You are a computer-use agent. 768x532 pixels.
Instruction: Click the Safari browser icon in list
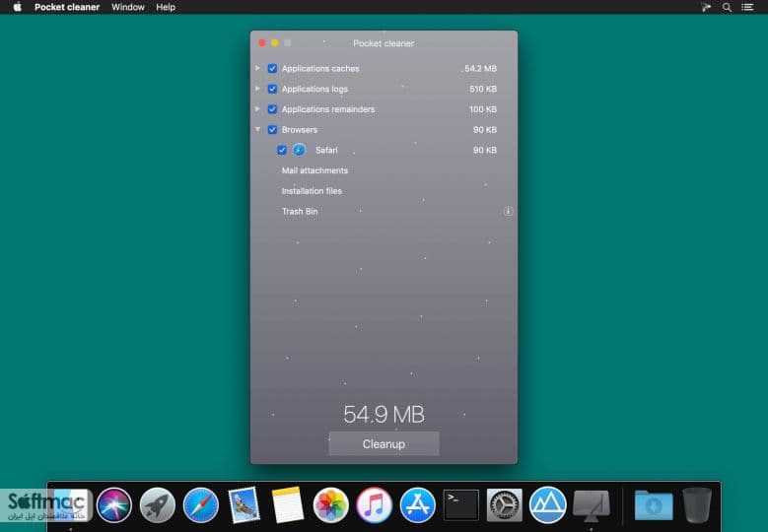[299, 150]
